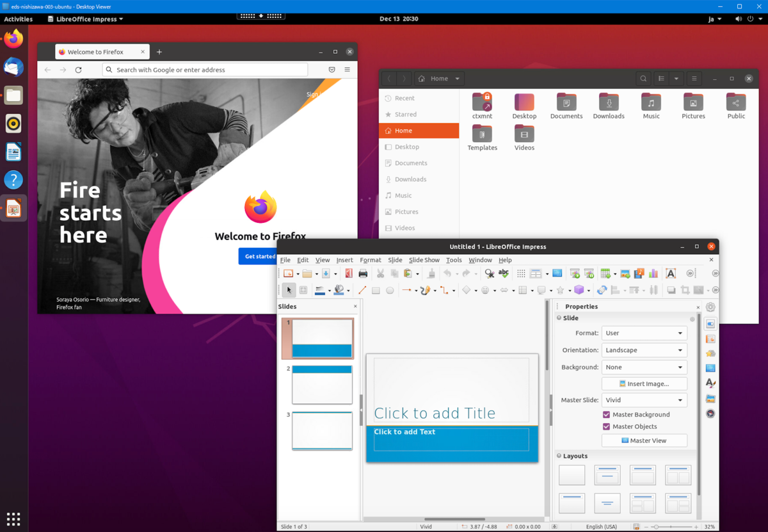The image size is (768, 532).
Task: Open the Format menu in Impress
Action: (x=370, y=260)
